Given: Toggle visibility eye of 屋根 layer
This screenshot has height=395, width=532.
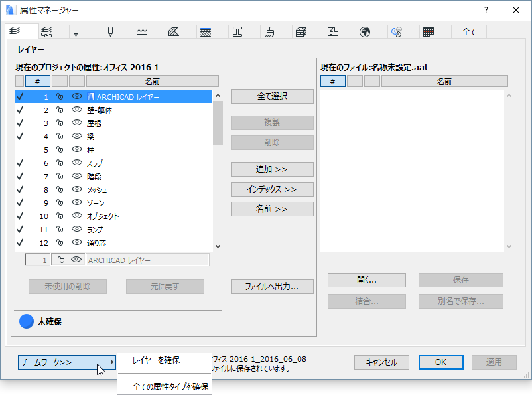Looking at the screenshot, I should click(x=77, y=123).
